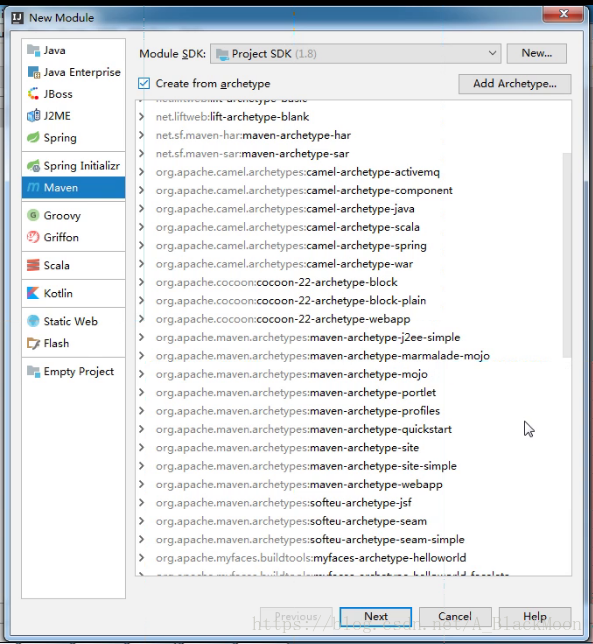Click the Flash icon
593x644 pixels.
[33, 343]
